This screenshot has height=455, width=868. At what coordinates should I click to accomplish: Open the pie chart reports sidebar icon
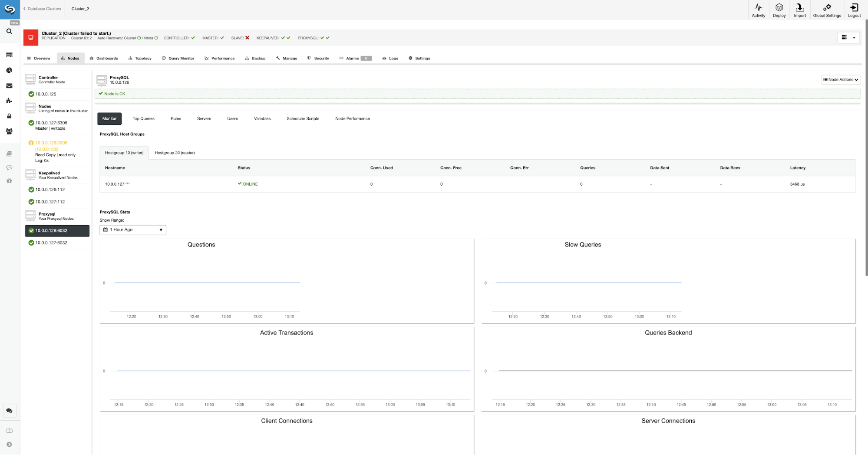tap(9, 70)
